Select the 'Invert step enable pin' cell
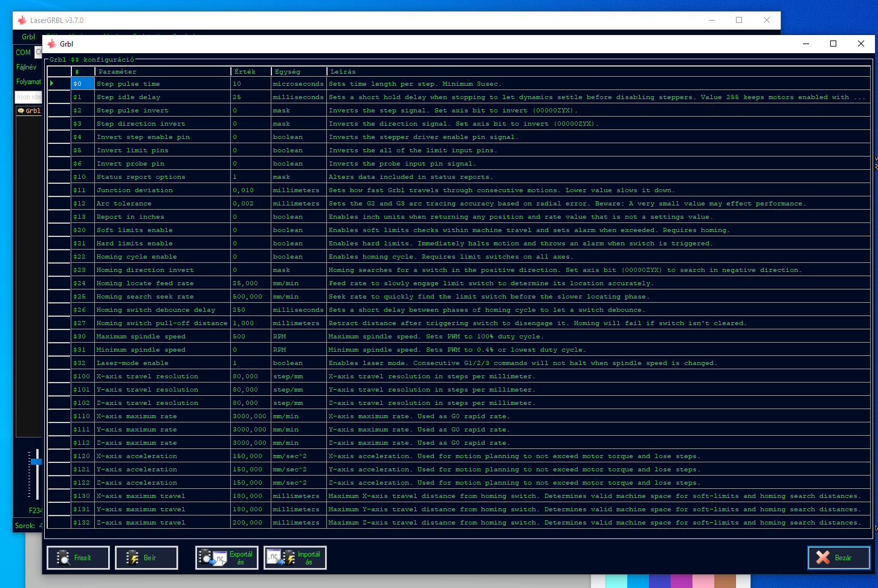The height and width of the screenshot is (588, 878). (163, 137)
